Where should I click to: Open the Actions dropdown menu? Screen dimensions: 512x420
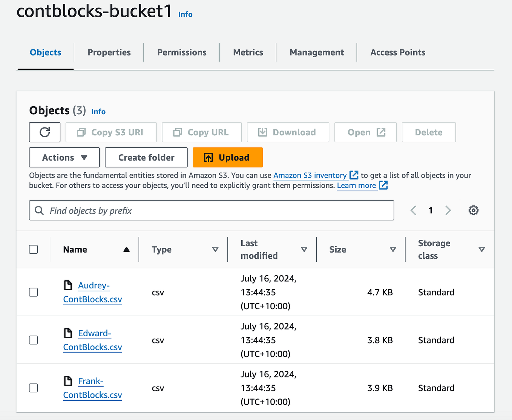[x=64, y=157]
